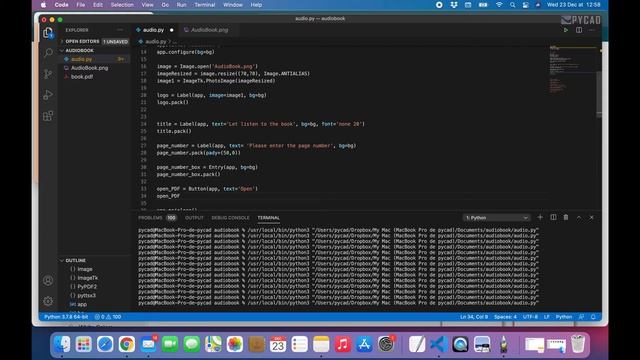Viewport: 640px width, 360px height.
Task: Open Safari in Dock
Action: (105, 344)
